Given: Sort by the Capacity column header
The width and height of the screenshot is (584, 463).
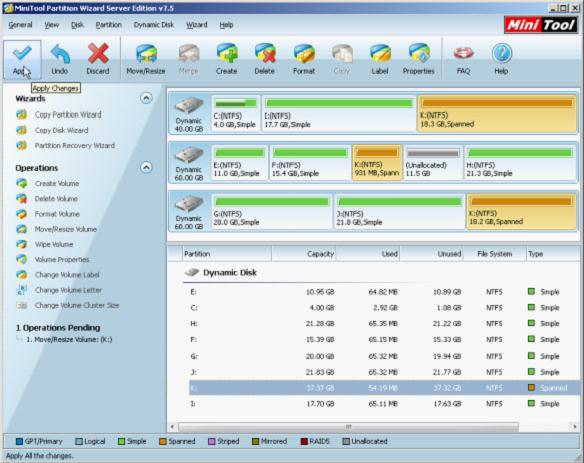Looking at the screenshot, I should tap(304, 254).
